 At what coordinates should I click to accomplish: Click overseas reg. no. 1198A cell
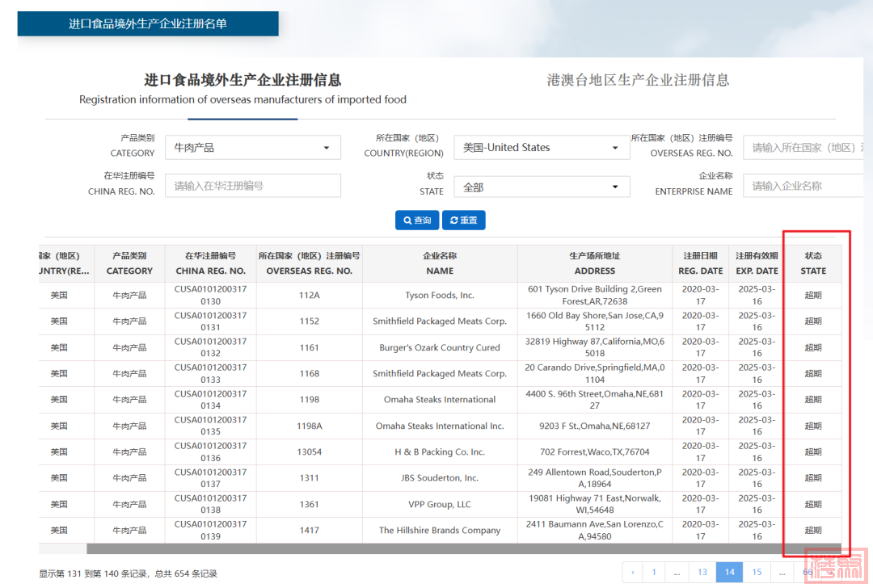(309, 426)
